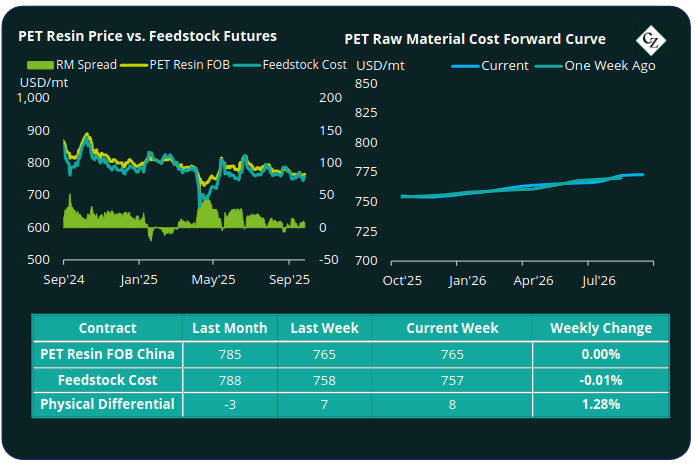The image size is (695, 466).
Task: Click the May'25 x-axis label
Action: click(213, 280)
